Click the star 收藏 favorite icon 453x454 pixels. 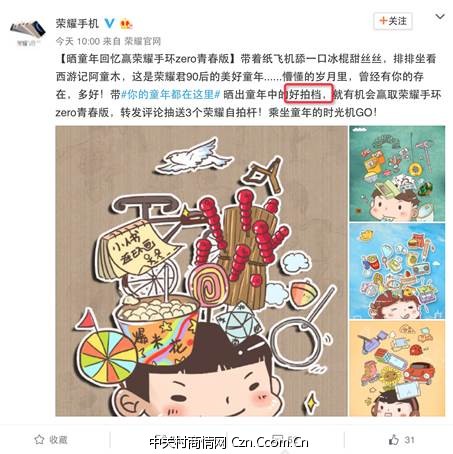click(39, 440)
